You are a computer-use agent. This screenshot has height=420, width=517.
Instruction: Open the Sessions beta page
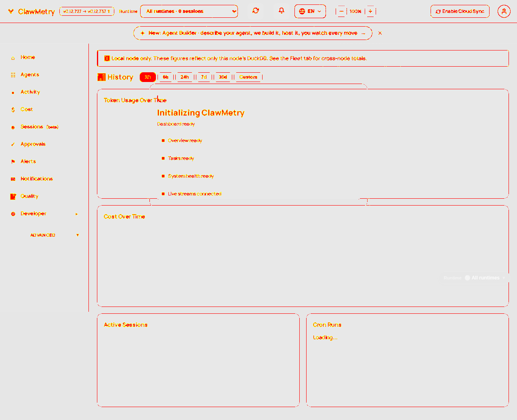(x=40, y=127)
